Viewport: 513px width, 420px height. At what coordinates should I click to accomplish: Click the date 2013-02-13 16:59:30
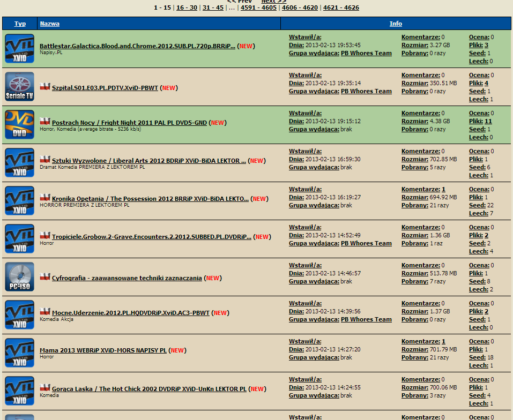333,159
